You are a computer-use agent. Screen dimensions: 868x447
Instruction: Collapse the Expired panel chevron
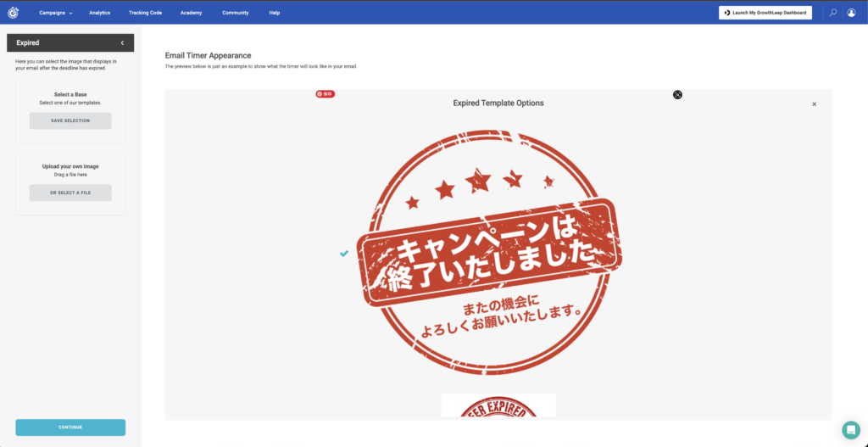[122, 42]
